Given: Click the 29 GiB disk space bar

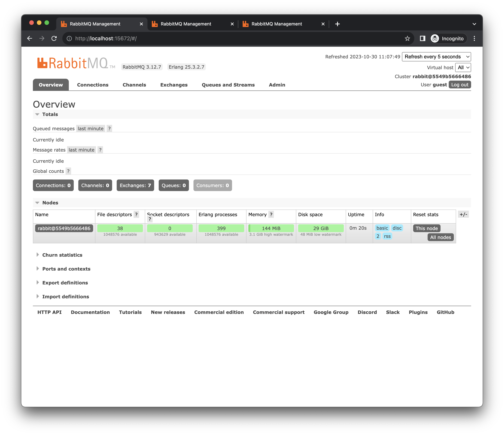Looking at the screenshot, I should (x=321, y=228).
